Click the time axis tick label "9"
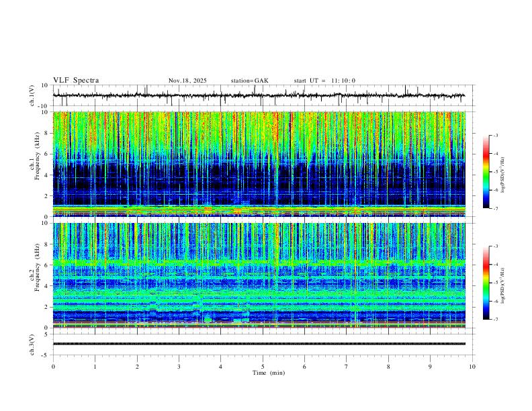Viewport: 532px width, 411px height. 430,367
